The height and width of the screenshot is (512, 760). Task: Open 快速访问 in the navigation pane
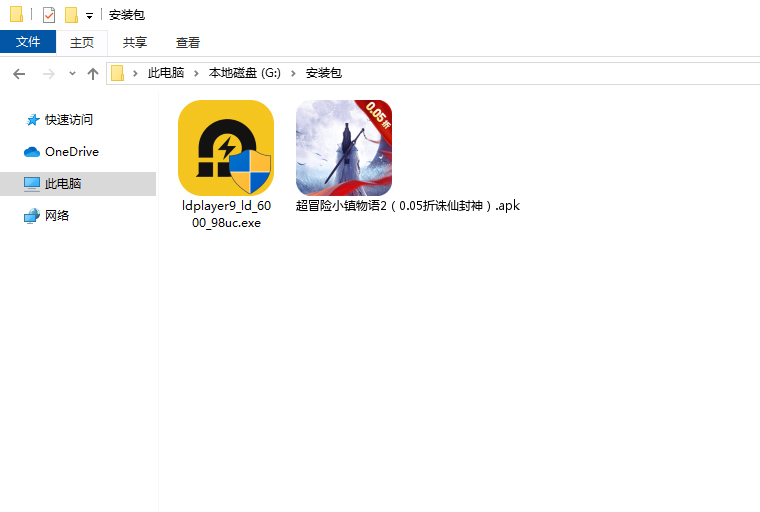(68, 119)
